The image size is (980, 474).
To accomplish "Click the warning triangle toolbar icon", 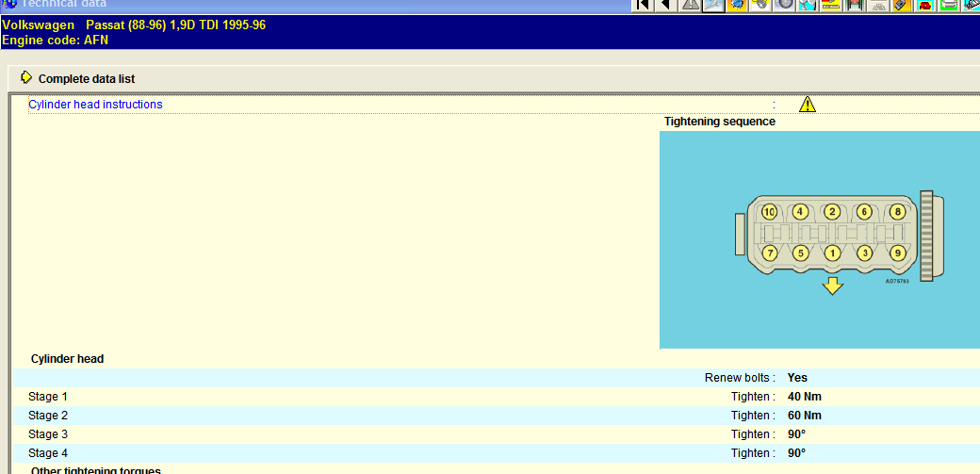I will 691,5.
